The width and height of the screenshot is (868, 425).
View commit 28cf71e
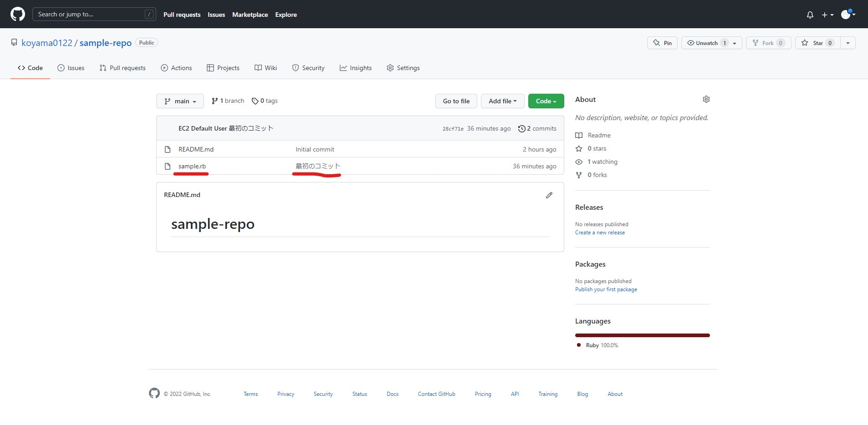[x=453, y=129]
